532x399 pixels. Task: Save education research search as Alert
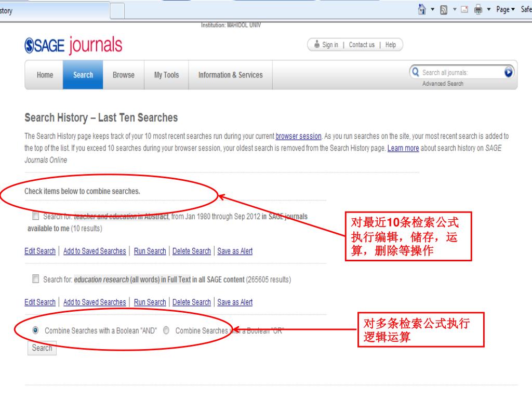click(x=235, y=302)
